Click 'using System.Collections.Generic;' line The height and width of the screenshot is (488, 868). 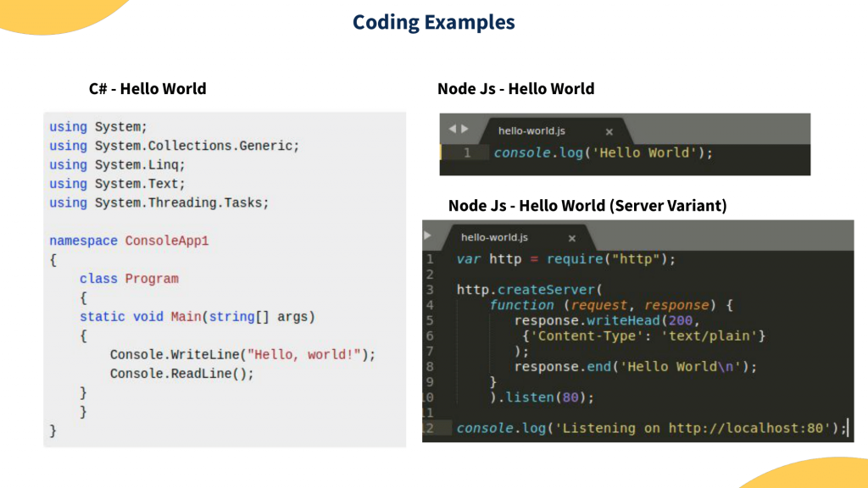pyautogui.click(x=174, y=146)
